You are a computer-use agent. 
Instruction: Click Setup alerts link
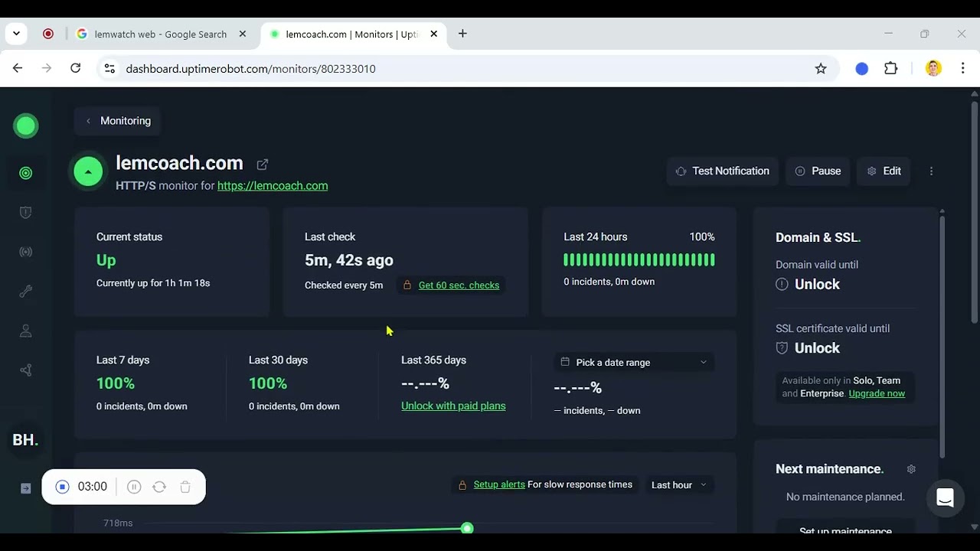click(499, 484)
